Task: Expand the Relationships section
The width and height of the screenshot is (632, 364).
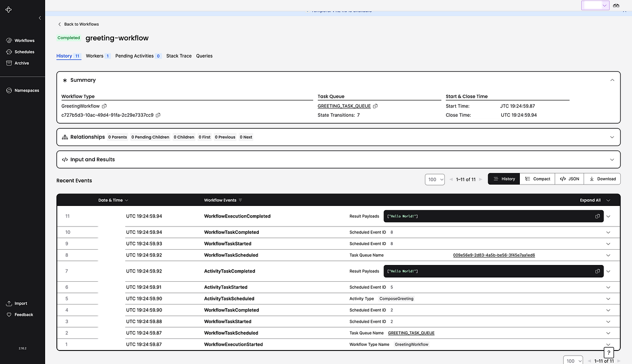Action: (x=612, y=137)
